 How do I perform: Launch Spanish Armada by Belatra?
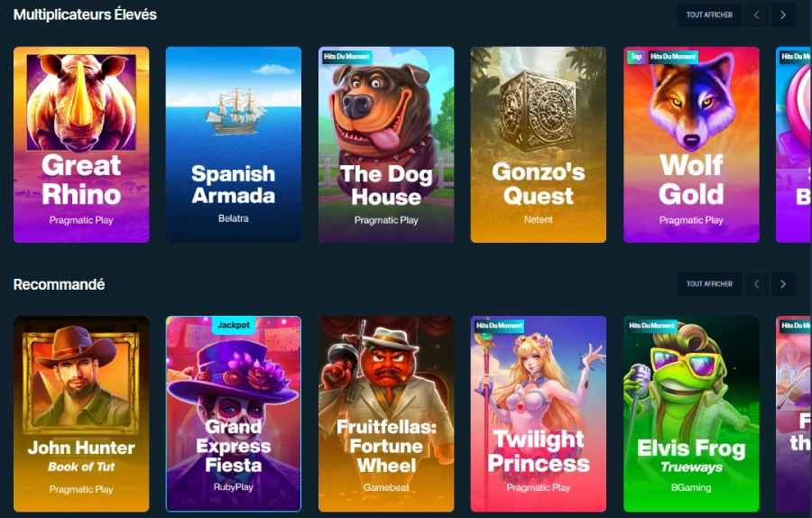pyautogui.click(x=233, y=144)
